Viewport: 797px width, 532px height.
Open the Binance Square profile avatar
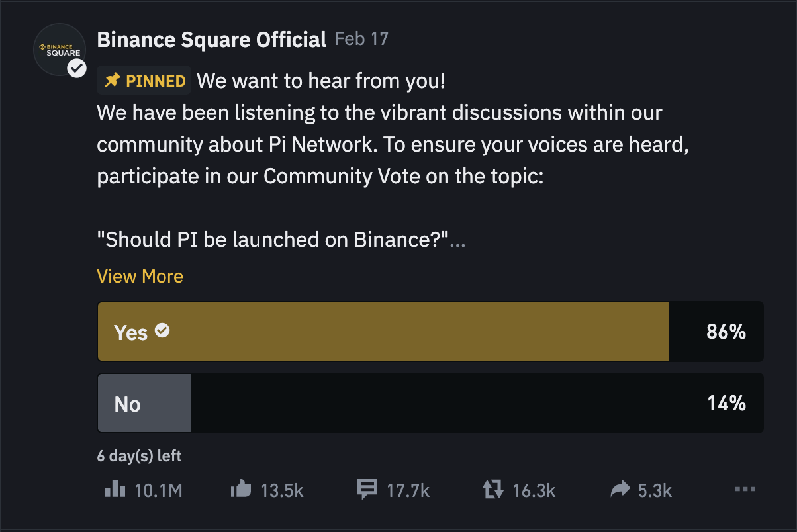tap(60, 50)
